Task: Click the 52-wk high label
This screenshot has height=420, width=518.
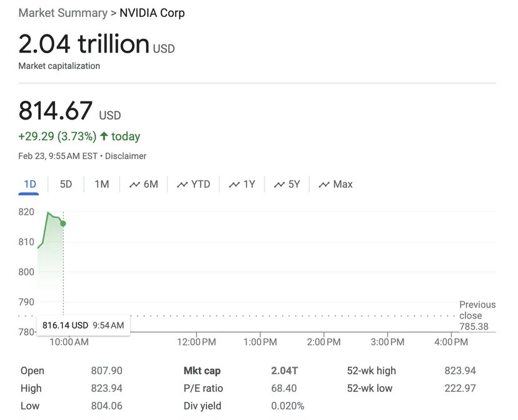Action: pos(372,371)
